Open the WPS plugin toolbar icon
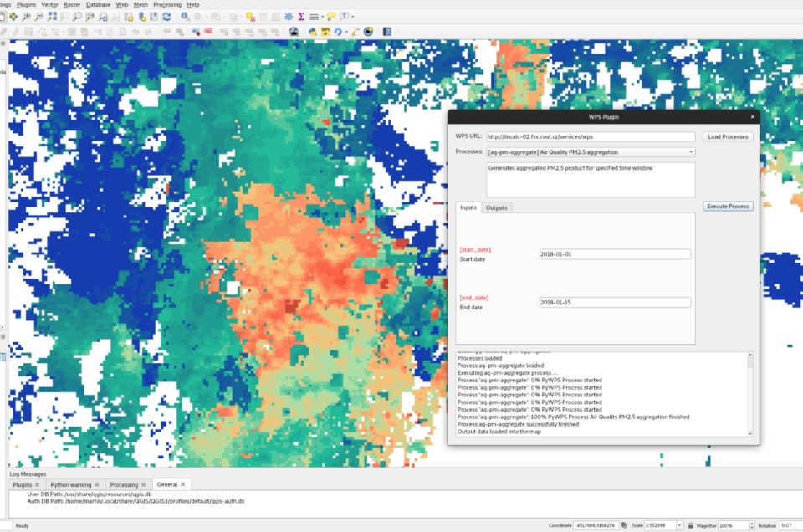This screenshot has height=532, width=803. (325, 32)
